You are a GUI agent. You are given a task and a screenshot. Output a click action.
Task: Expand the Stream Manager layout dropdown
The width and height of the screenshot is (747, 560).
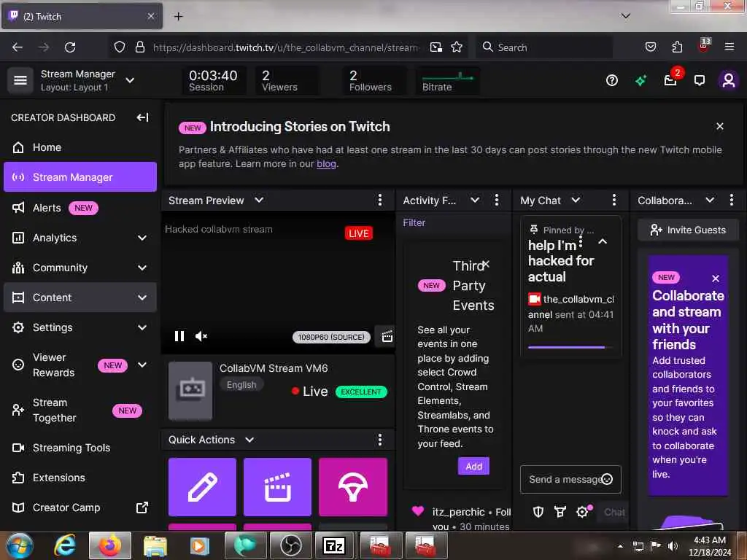[130, 80]
